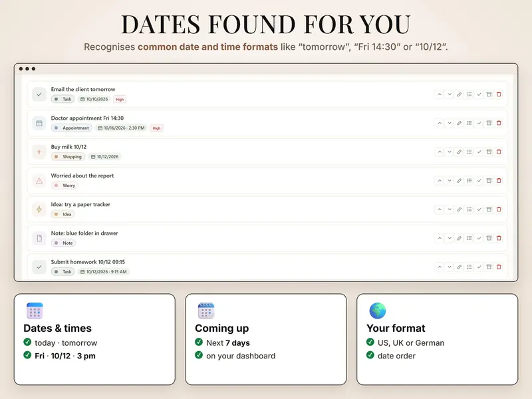Click the lightning type icon beside 'Idea: try a paper tracker'
This screenshot has height=399, width=532.
(39, 209)
